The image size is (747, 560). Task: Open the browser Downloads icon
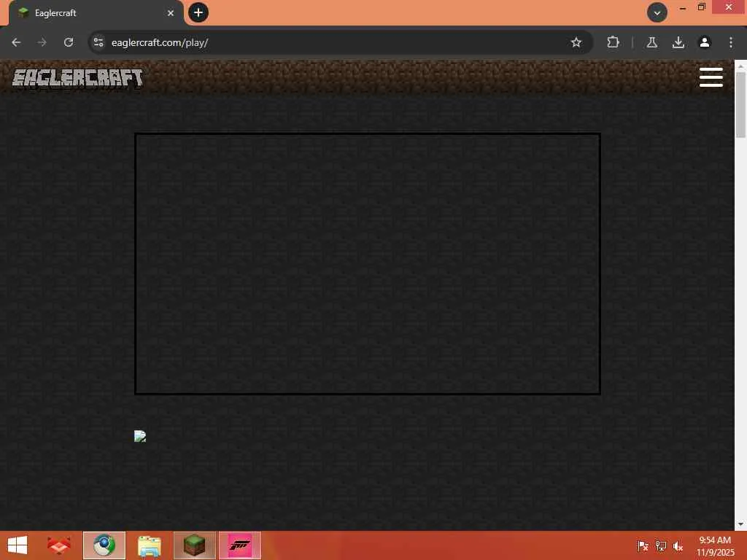(x=678, y=42)
